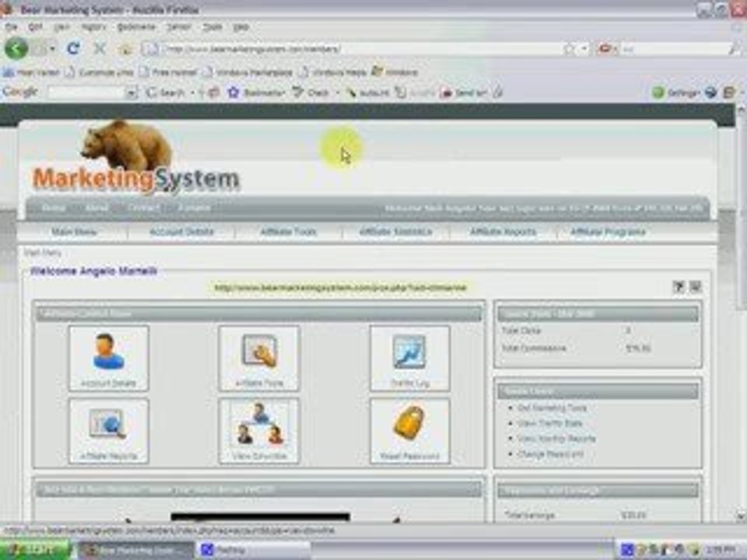This screenshot has width=747, height=560.
Task: Open the View Downline people icon
Action: [259, 431]
